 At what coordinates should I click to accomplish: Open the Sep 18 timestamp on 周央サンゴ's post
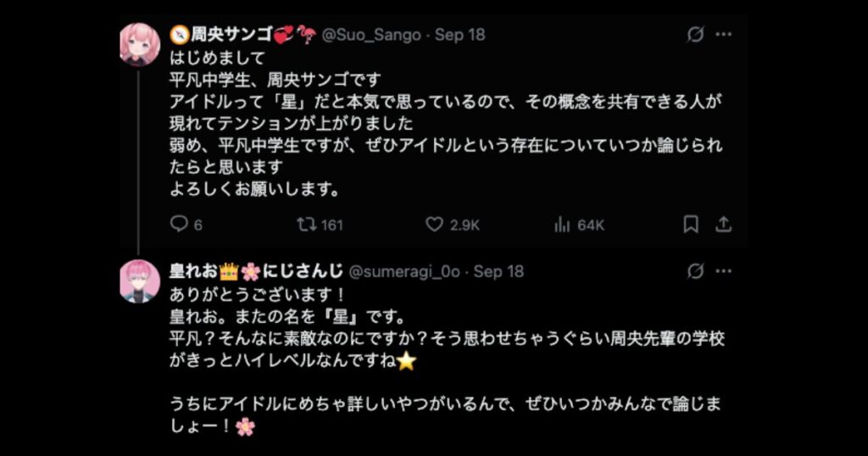coord(459,35)
